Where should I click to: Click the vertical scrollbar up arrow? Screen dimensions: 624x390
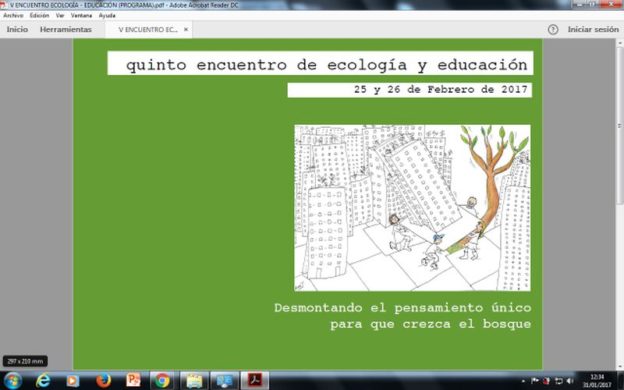pos(620,42)
